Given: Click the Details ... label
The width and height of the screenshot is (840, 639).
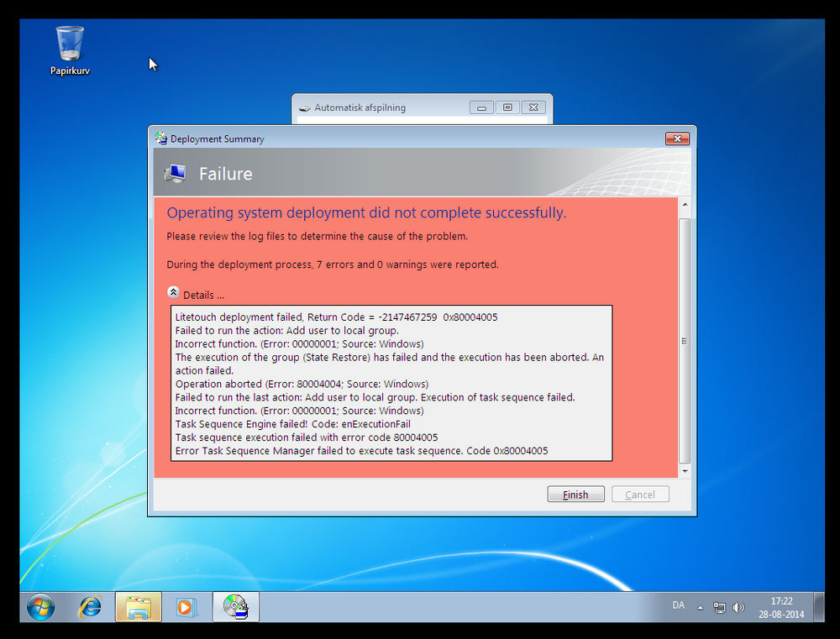Looking at the screenshot, I should coord(203,295).
